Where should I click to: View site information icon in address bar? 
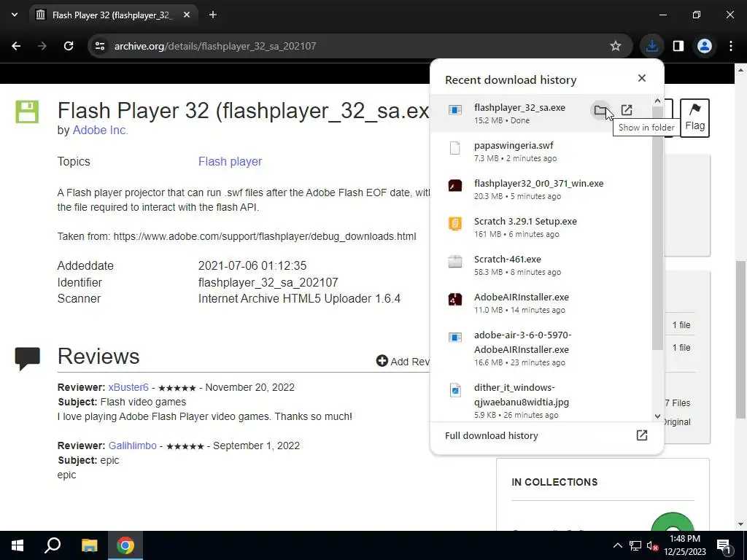pos(99,46)
